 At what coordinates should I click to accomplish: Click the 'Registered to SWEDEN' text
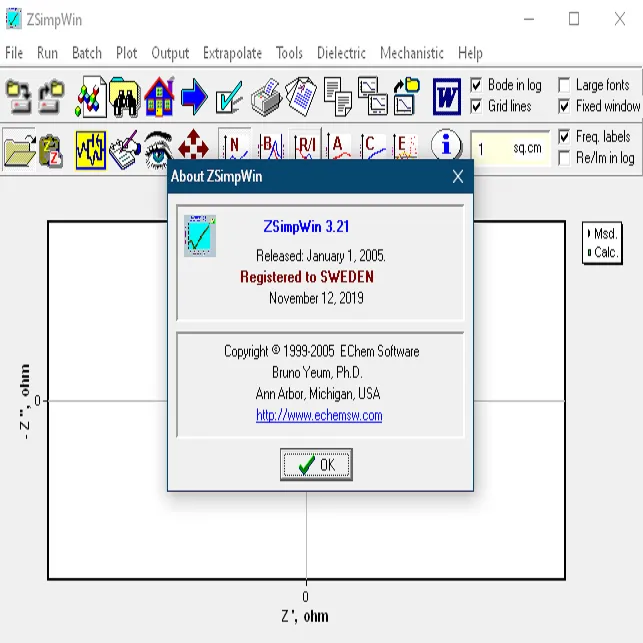(307, 277)
